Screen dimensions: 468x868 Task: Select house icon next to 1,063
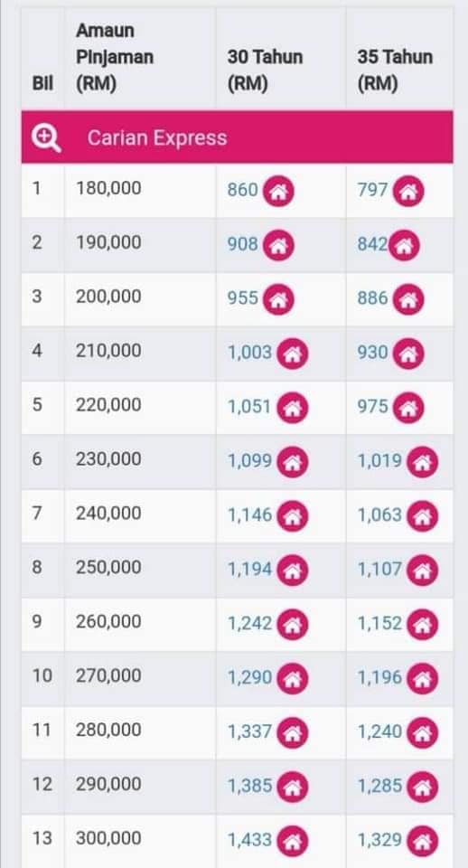[x=423, y=516]
